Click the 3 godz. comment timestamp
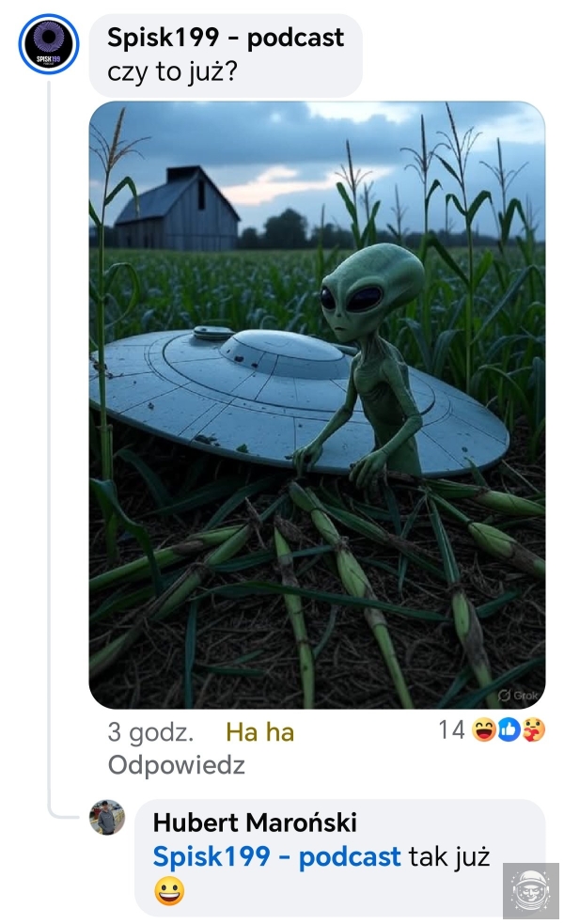This screenshot has height=924, width=564. (x=151, y=732)
